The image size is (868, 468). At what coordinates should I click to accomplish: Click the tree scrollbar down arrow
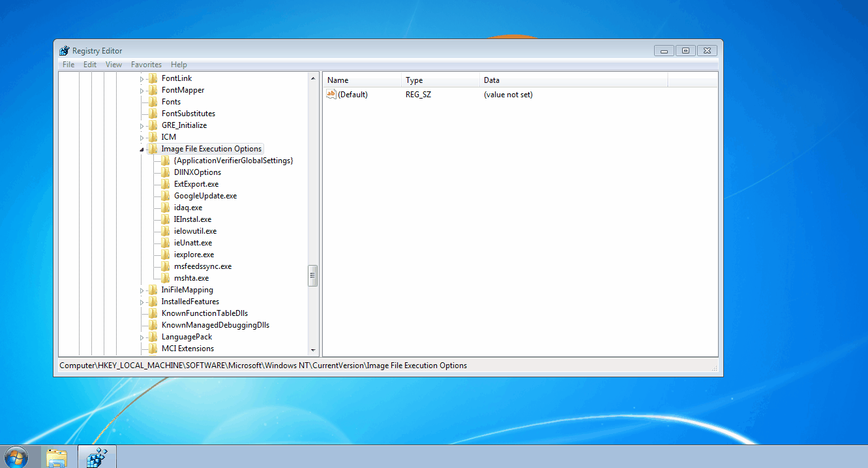pyautogui.click(x=312, y=351)
